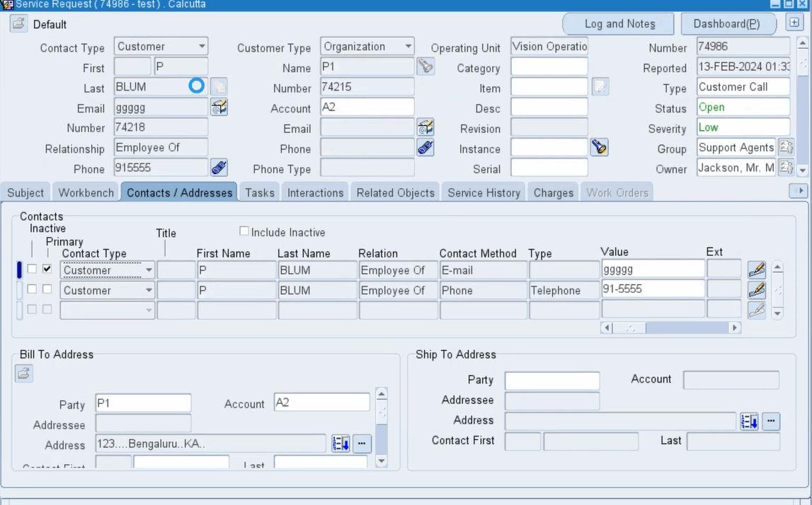Click the phone icon beside Phone 915555
The image size is (812, 505).
tap(219, 168)
